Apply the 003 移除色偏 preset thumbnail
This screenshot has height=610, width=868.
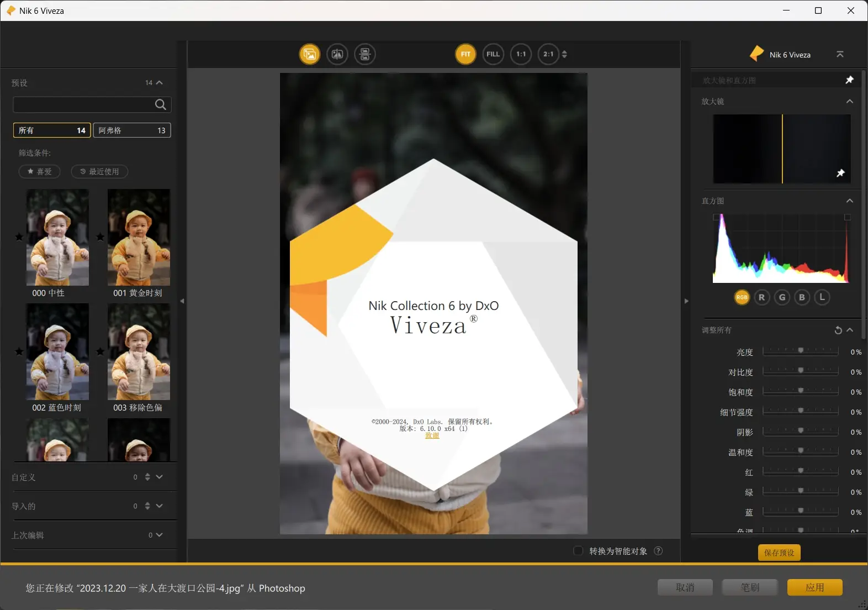(139, 351)
